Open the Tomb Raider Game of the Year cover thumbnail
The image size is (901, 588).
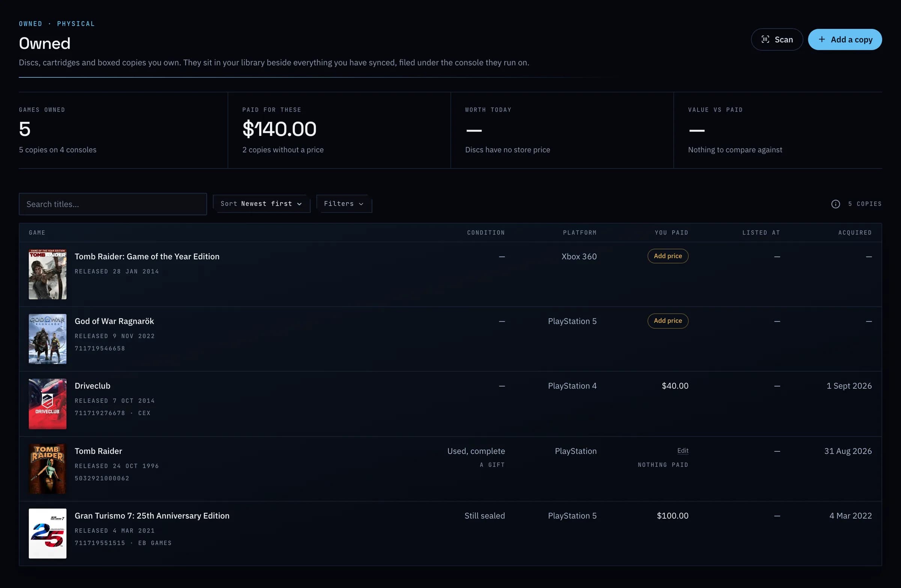point(47,274)
